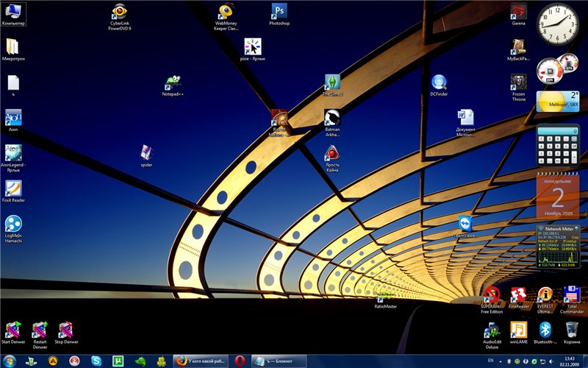The height and width of the screenshot is (368, 588).
Task: Click the Windows Start orb
Action: coord(9,361)
